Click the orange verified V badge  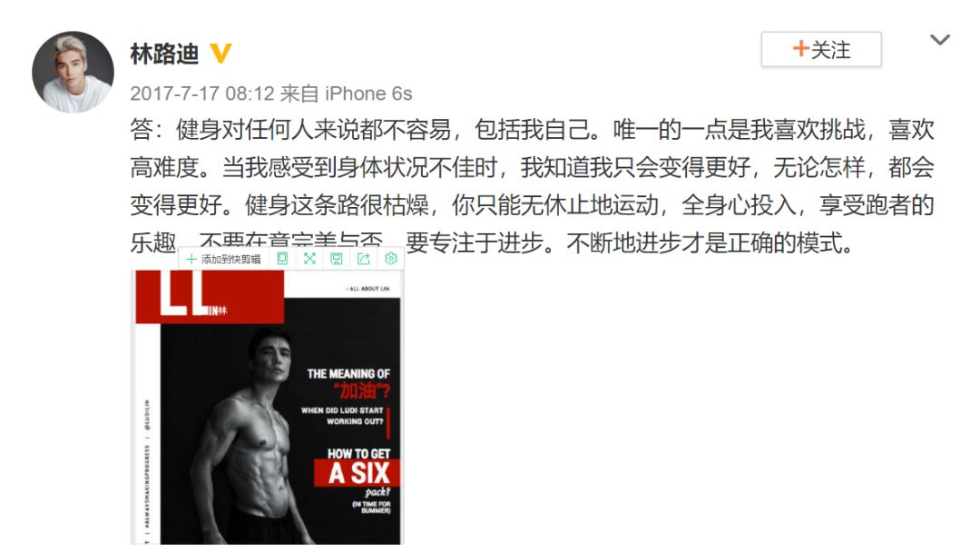[x=220, y=54]
